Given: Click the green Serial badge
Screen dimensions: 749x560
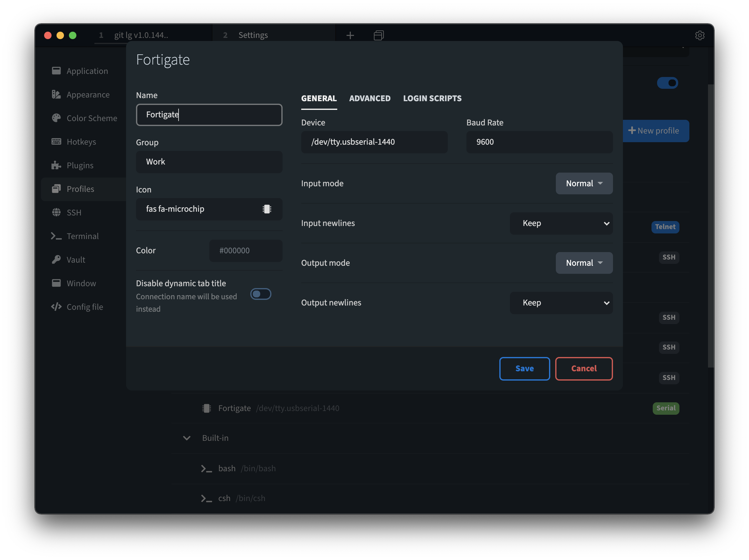Looking at the screenshot, I should [x=666, y=408].
